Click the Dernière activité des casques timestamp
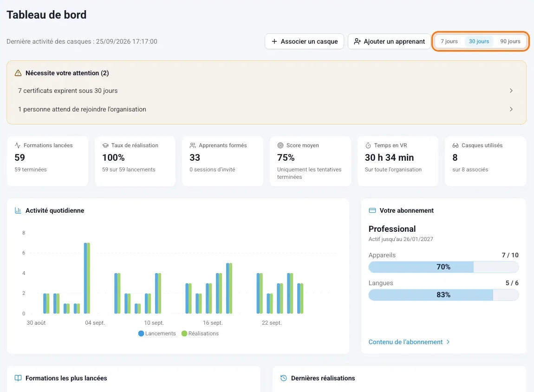Screen dimensions: 534x392 82,41
